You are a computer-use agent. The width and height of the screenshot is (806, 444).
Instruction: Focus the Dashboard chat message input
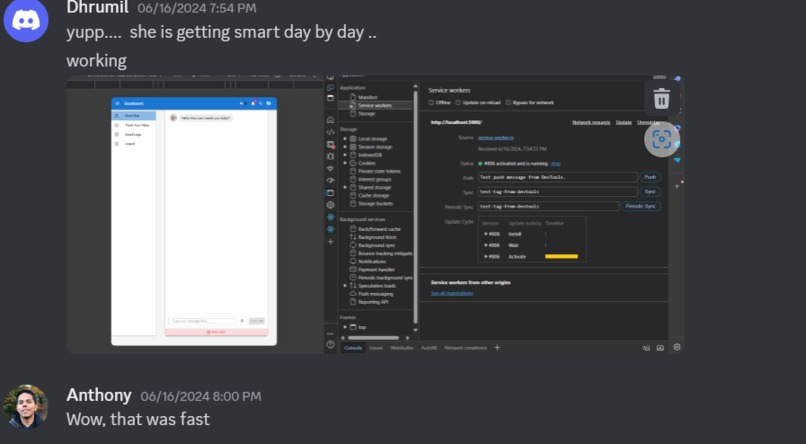pos(202,321)
